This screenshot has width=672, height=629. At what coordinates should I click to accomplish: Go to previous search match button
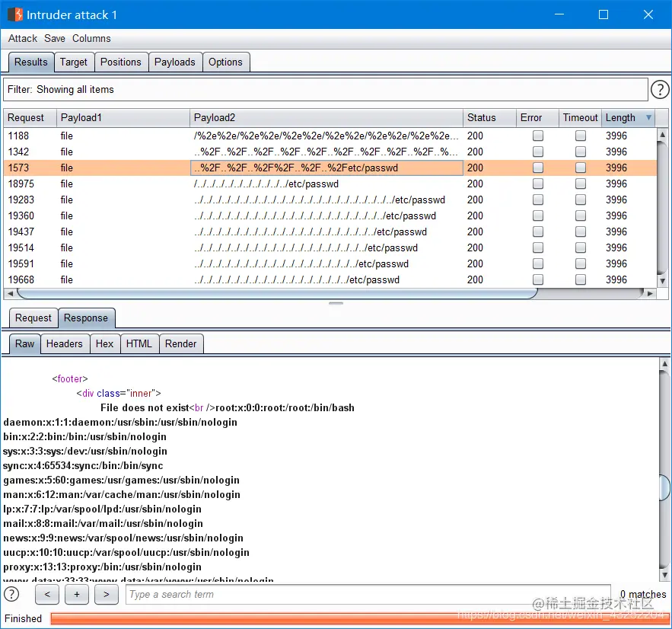pyautogui.click(x=47, y=594)
